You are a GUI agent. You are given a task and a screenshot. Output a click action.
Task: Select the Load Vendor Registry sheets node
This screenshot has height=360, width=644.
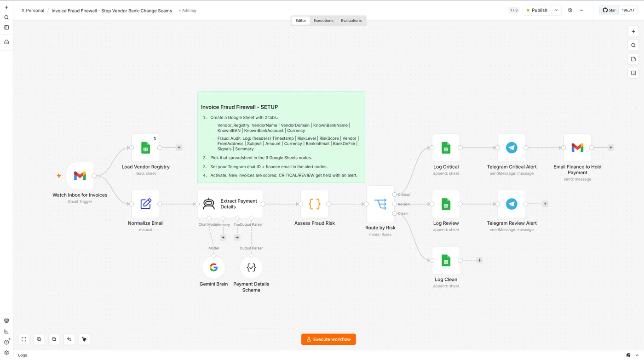coord(145,148)
